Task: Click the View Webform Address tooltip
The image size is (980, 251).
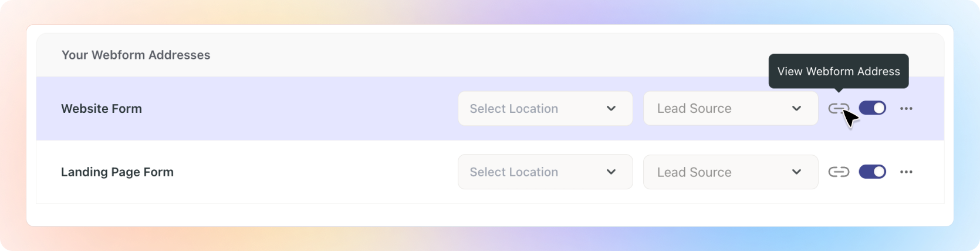Action: [838, 71]
